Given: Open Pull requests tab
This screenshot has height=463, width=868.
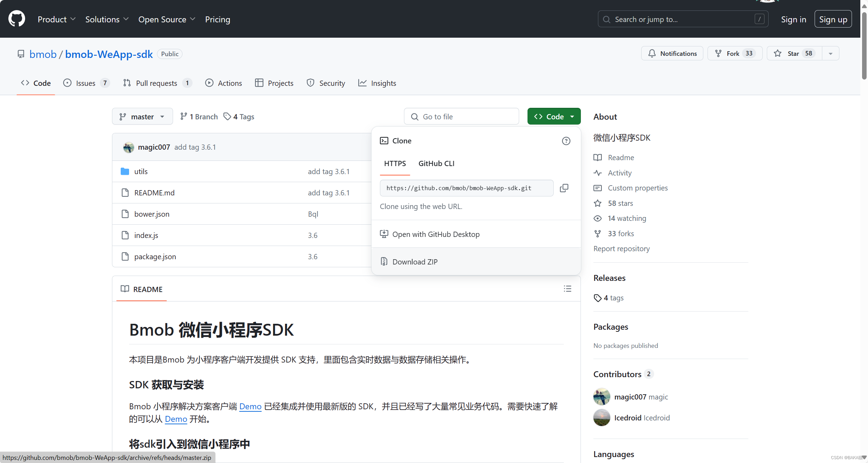Looking at the screenshot, I should [x=157, y=83].
